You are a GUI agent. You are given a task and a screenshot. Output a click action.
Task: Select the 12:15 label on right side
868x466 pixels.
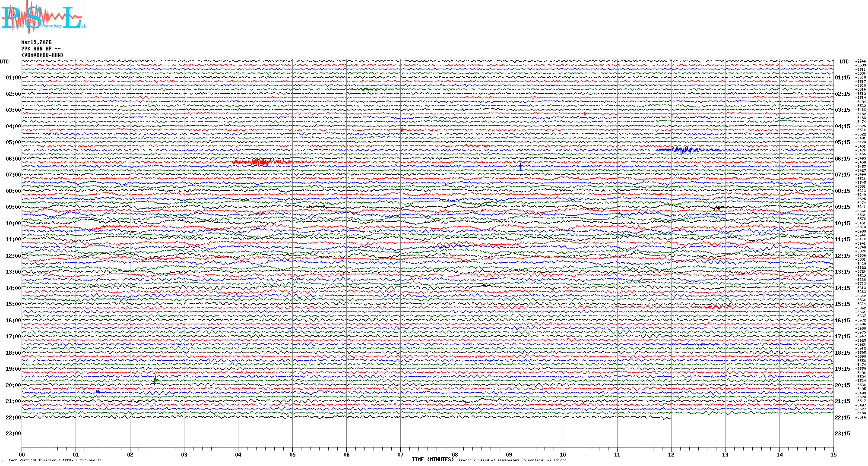843,256
